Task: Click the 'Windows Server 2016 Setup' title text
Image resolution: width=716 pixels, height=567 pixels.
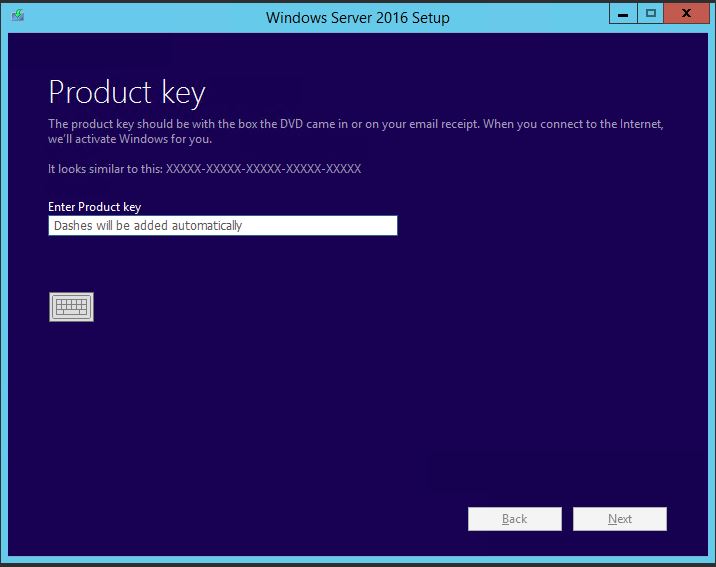Action: (x=358, y=18)
